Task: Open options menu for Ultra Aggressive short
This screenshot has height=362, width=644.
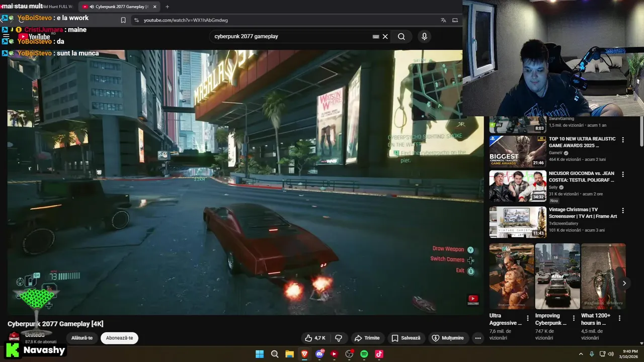Action: point(528,318)
